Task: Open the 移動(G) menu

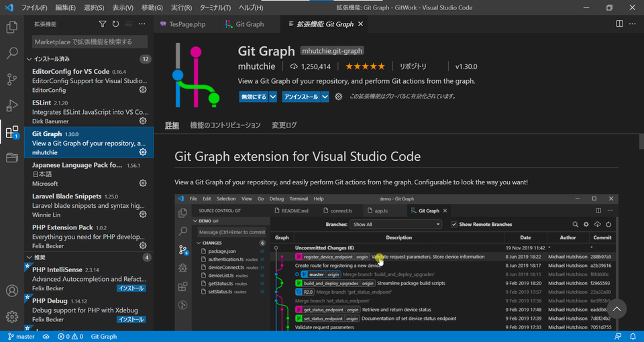Action: (x=152, y=8)
